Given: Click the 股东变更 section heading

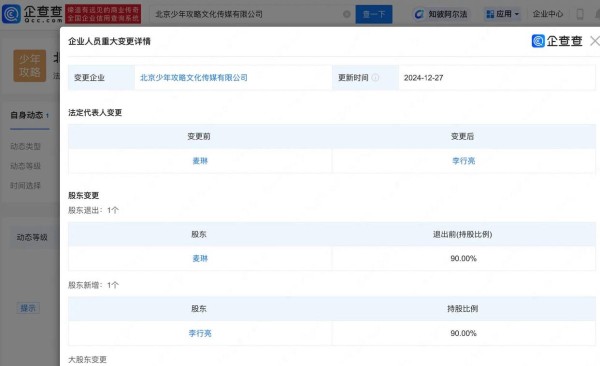Looking at the screenshot, I should pos(83,196).
